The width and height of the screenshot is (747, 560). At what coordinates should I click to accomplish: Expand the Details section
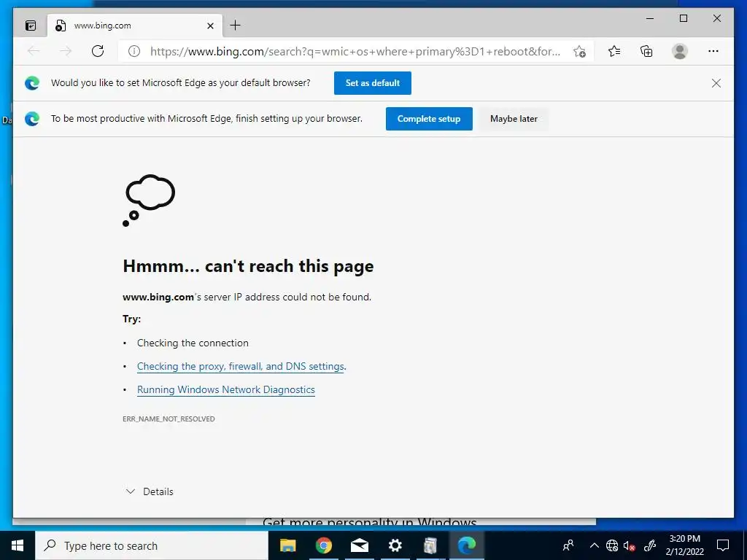click(149, 491)
